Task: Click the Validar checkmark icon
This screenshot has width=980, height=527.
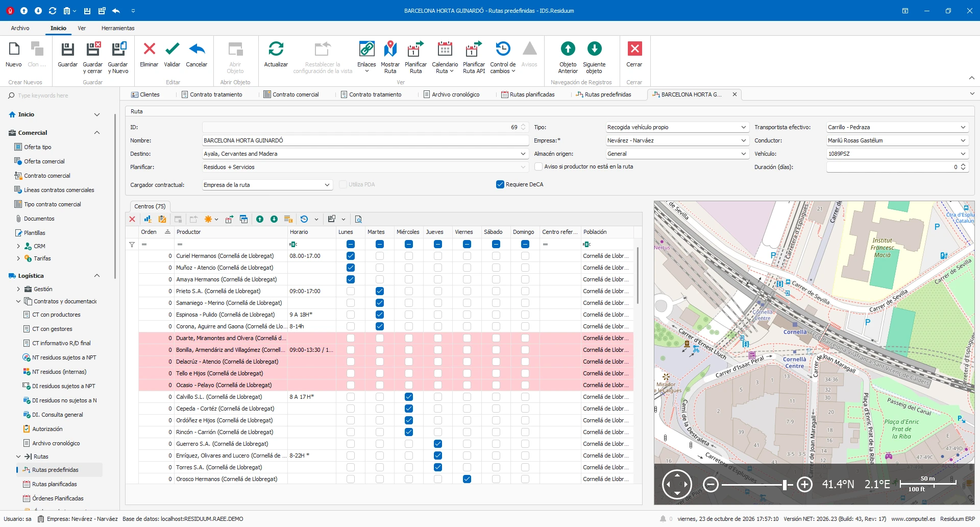Action: pyautogui.click(x=172, y=55)
